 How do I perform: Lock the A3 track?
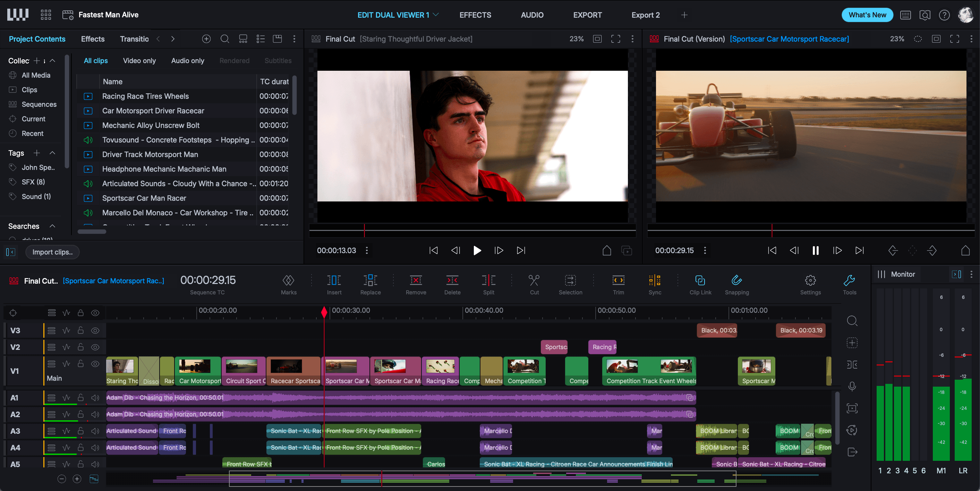coord(80,431)
